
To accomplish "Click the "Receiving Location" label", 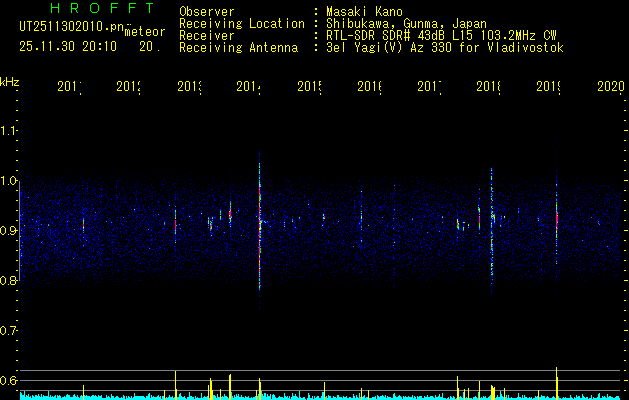I will tap(242, 24).
